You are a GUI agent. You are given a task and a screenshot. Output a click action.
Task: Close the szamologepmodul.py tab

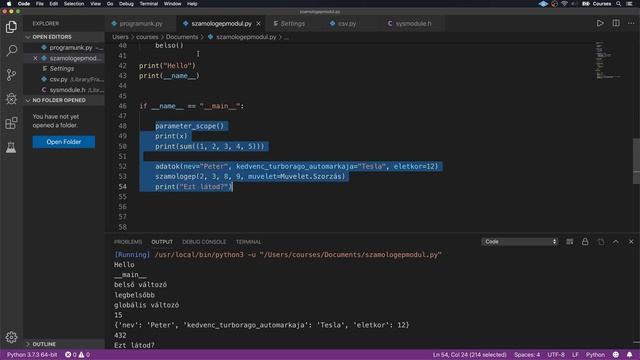pos(258,24)
